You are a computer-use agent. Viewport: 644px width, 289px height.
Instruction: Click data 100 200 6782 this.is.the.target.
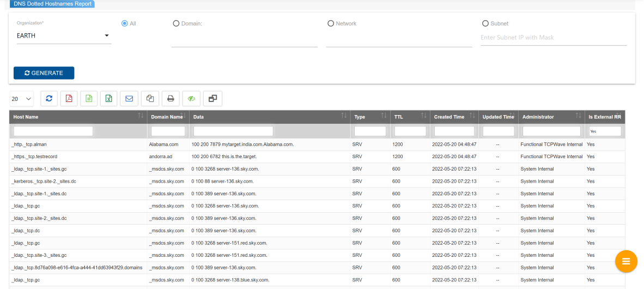click(x=224, y=156)
